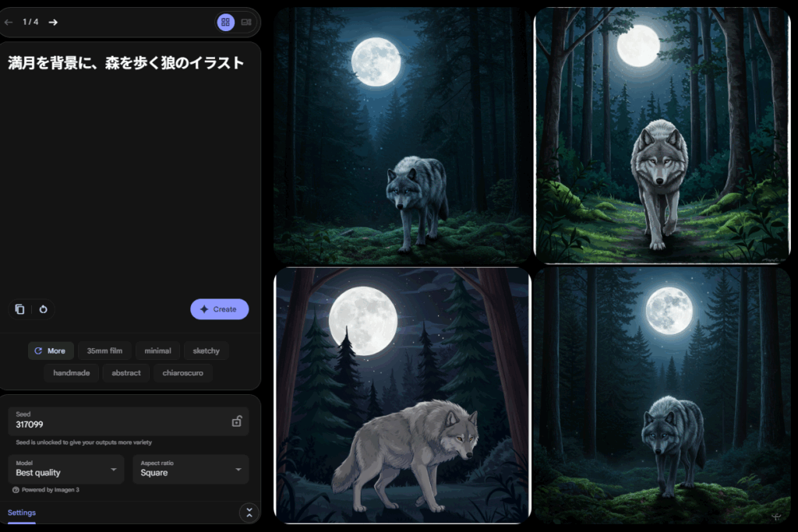The height and width of the screenshot is (532, 798).
Task: Add the 35mm film style chip
Action: pos(104,351)
